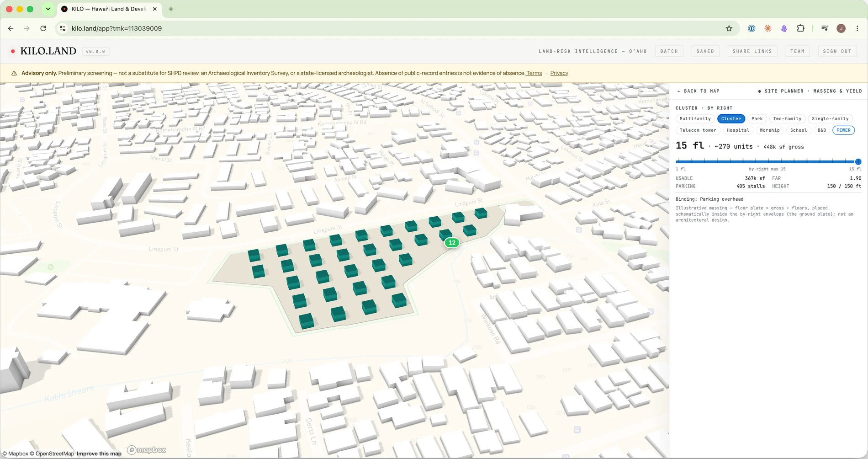The image size is (868, 459).
Task: Click the browser back arrow
Action: (x=11, y=28)
